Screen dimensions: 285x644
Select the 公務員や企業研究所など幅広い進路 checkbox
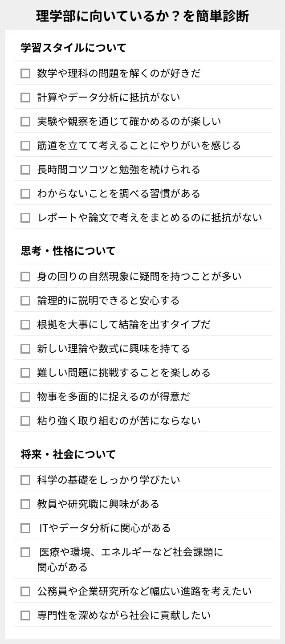tap(25, 591)
